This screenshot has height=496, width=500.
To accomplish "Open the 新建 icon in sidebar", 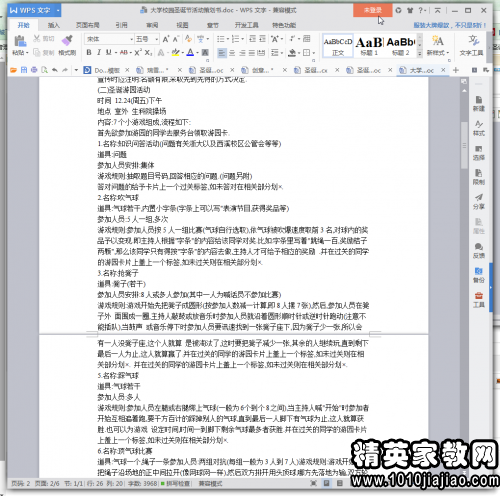I will [x=479, y=104].
